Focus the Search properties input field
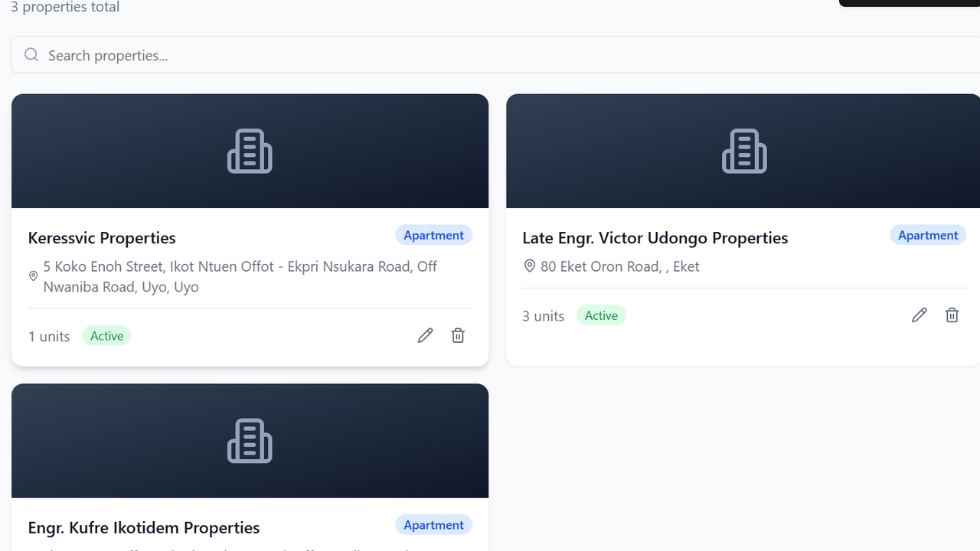The image size is (980, 551). 495,55
